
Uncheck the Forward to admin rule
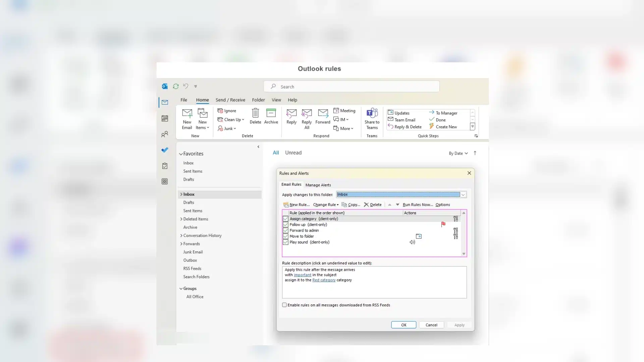pos(285,231)
